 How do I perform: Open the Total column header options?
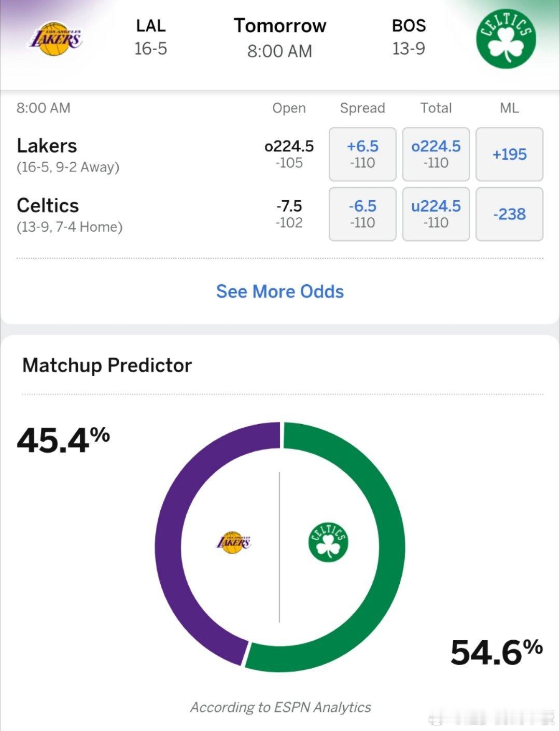[437, 108]
